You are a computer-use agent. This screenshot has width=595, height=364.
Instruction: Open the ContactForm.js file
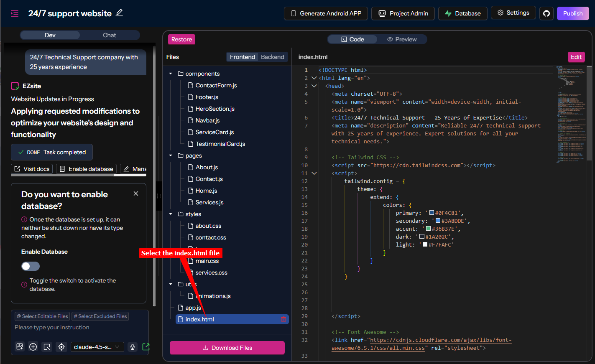216,85
